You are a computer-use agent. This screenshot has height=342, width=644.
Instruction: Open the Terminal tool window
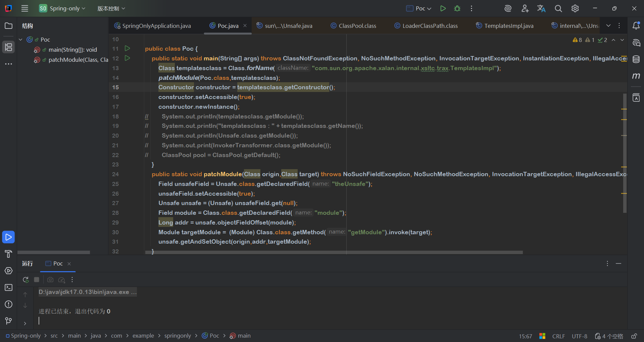(9, 288)
